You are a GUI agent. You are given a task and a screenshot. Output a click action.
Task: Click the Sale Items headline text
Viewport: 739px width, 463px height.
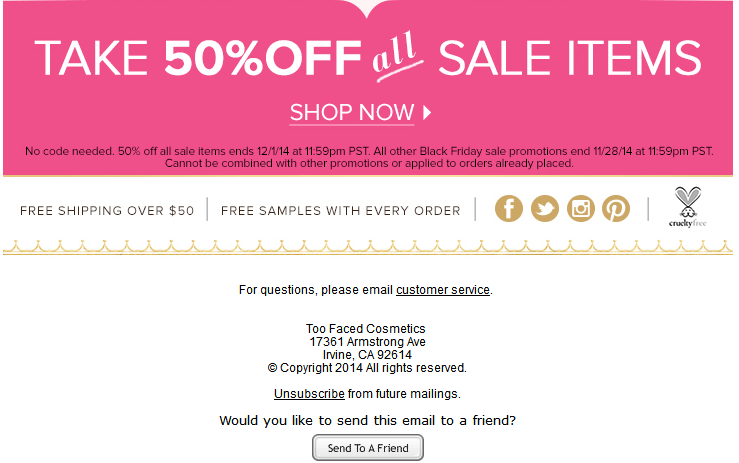pos(570,57)
